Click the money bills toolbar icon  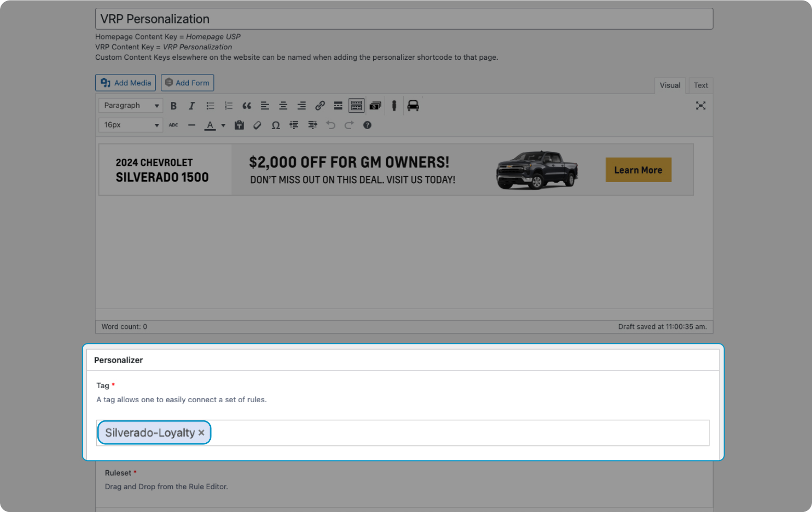click(375, 106)
